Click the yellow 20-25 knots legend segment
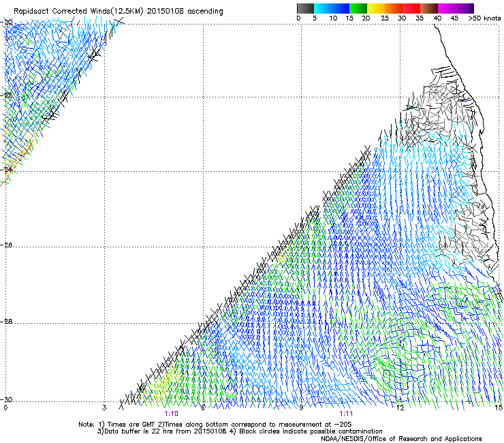This screenshot has height=443, width=504. [376, 8]
